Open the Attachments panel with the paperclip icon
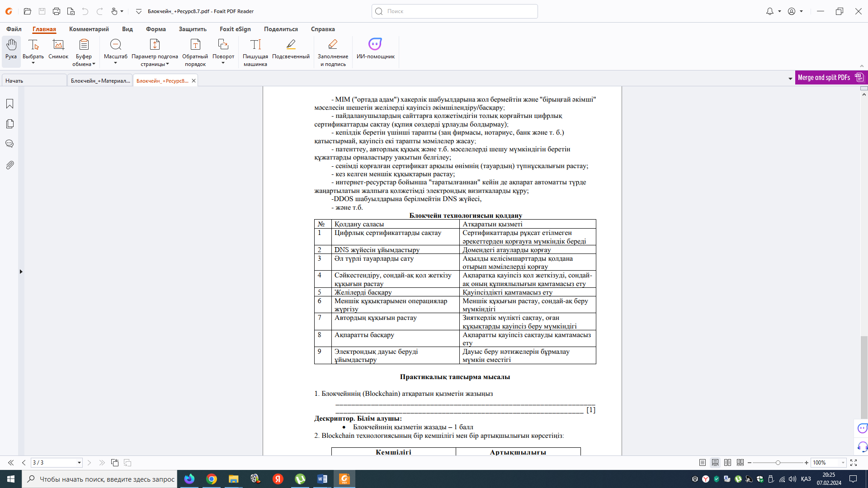 [x=9, y=165]
